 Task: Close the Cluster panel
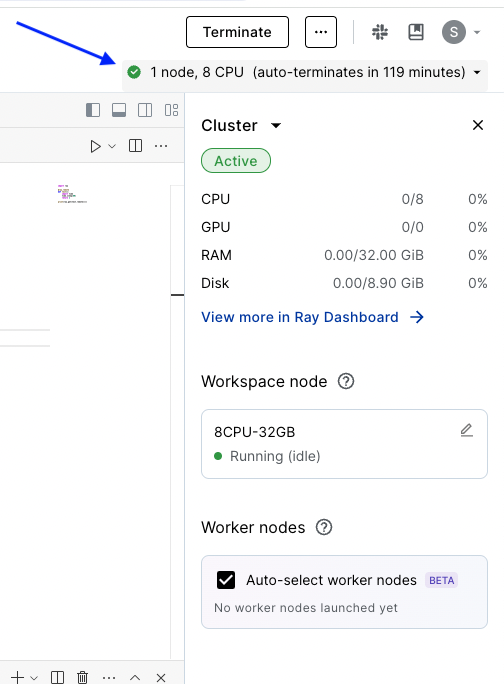(x=478, y=125)
